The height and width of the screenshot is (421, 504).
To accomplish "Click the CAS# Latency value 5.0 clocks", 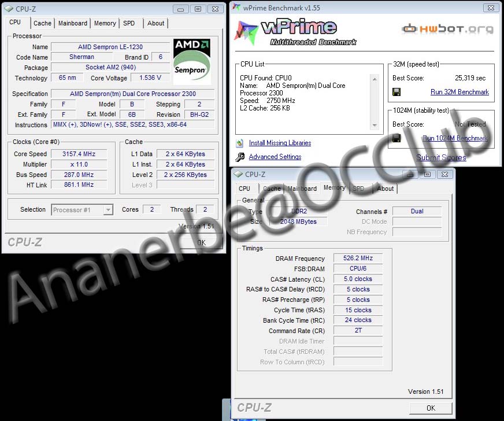I will tap(358, 279).
